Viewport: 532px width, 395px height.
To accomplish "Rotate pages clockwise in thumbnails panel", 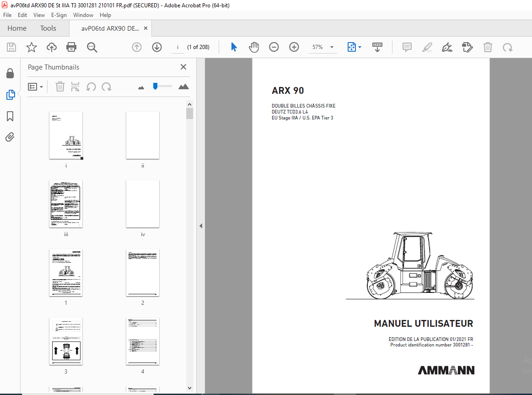I will pos(107,87).
